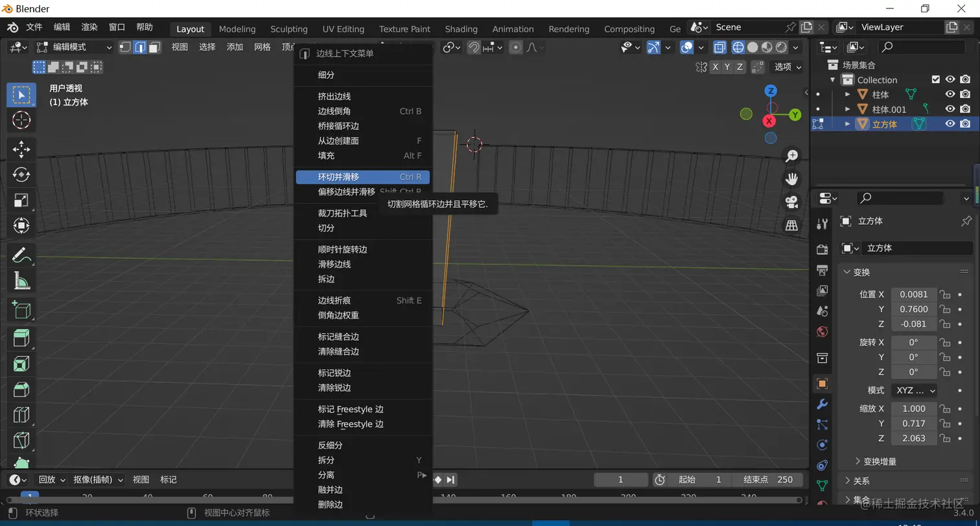The width and height of the screenshot is (980, 526).
Task: Choose 环切并滑移 from context menu
Action: point(362,177)
